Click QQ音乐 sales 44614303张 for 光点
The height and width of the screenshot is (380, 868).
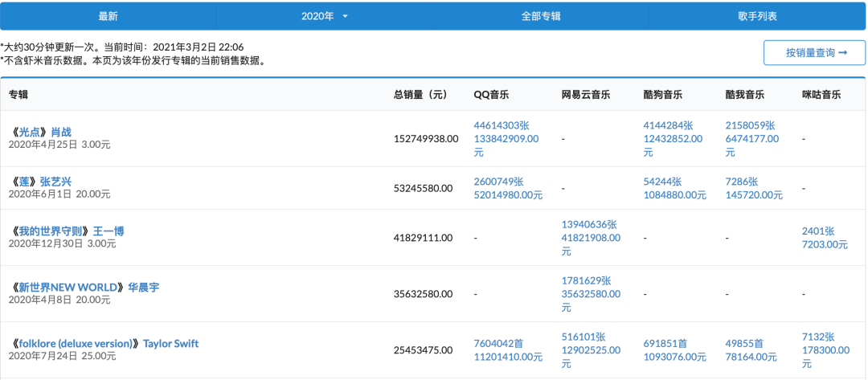[502, 125]
